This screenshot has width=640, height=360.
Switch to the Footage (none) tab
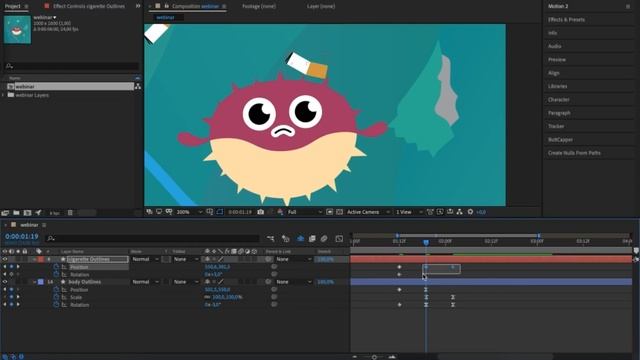click(259, 6)
